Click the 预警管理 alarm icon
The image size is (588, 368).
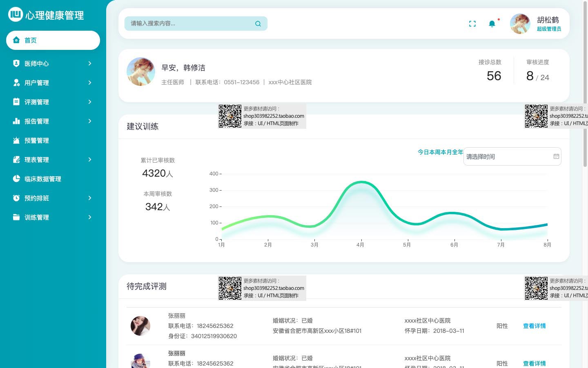16,140
